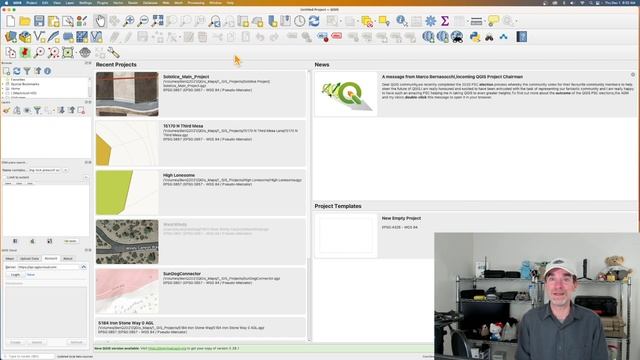Screen dimensions: 640x360
Task: Open the new print layout tool
Action: tap(53, 21)
